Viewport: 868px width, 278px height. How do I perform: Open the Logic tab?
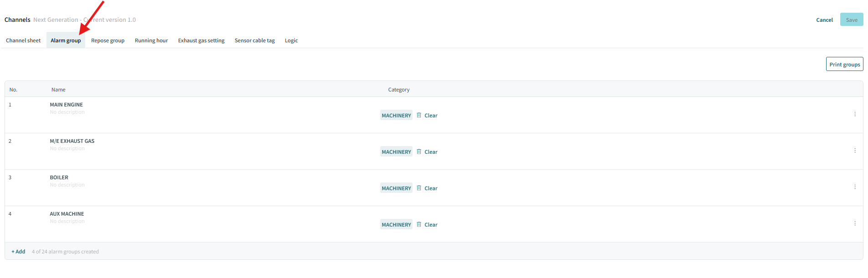point(291,40)
